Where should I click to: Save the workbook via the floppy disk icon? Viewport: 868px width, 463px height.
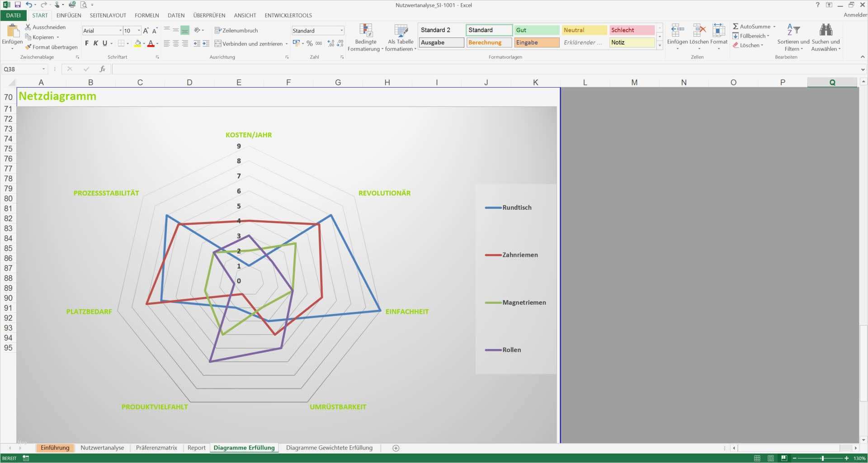(x=18, y=5)
